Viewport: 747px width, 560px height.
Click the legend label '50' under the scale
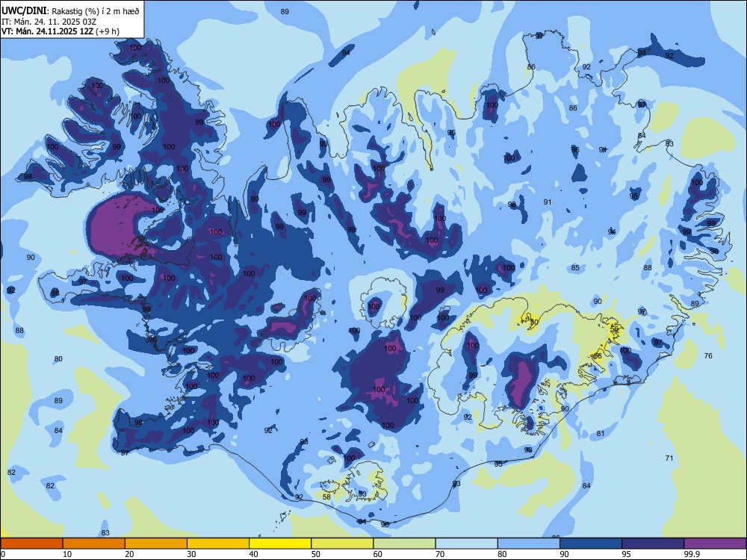[x=315, y=554]
